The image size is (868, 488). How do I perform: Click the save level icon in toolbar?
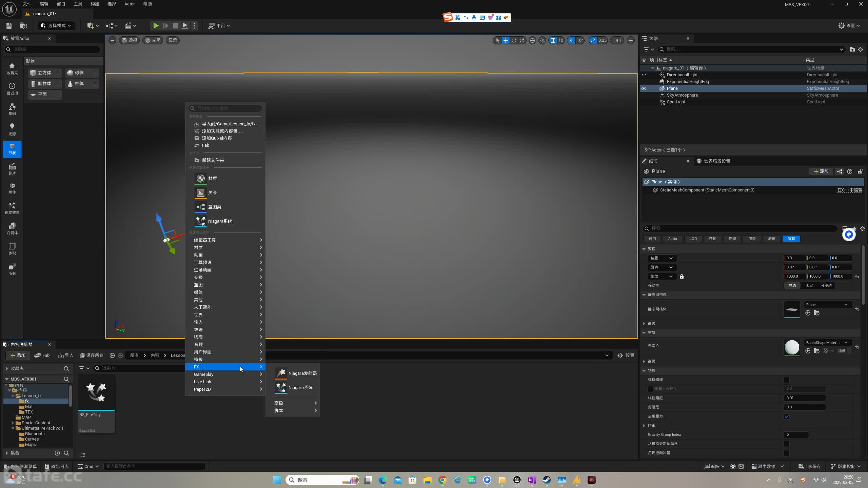(x=9, y=26)
